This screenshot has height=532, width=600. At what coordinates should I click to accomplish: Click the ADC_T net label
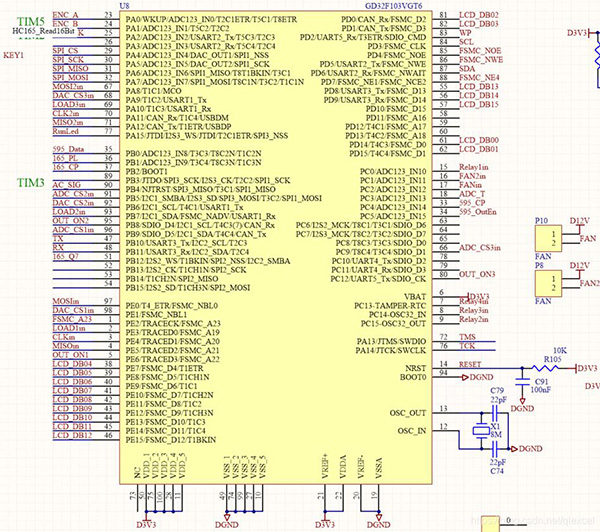click(x=472, y=194)
